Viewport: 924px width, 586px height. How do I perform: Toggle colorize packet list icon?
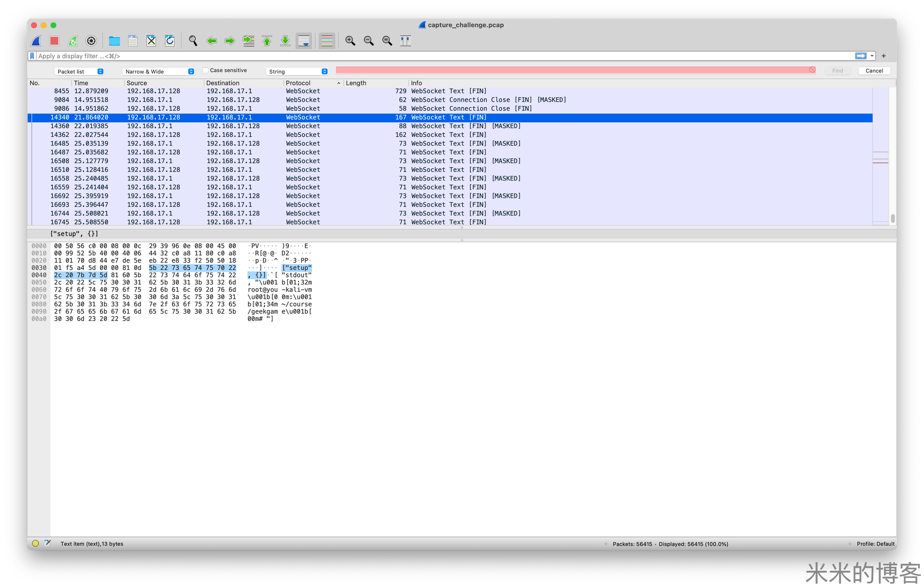[x=327, y=41]
